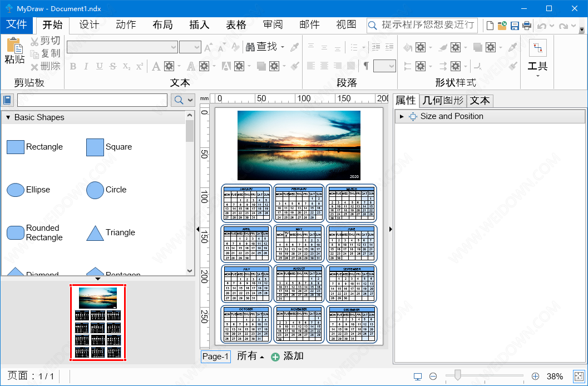Screen dimensions: 588x386
Task: Open the font name combo box
Action: point(122,47)
